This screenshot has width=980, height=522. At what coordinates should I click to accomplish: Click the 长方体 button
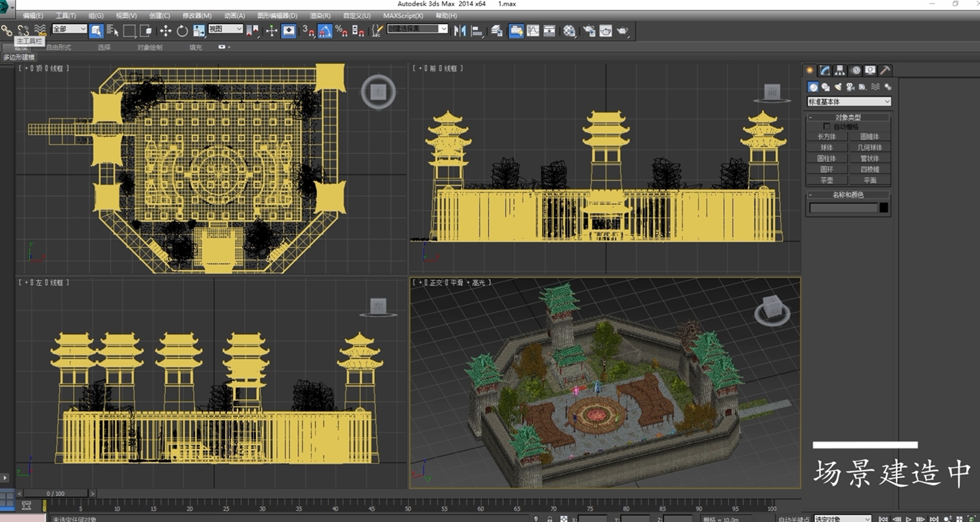click(827, 137)
